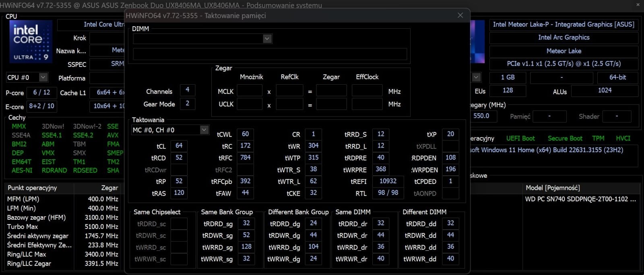Close the Taktowanie pamięci window
The height and width of the screenshot is (275, 644).
(x=460, y=15)
